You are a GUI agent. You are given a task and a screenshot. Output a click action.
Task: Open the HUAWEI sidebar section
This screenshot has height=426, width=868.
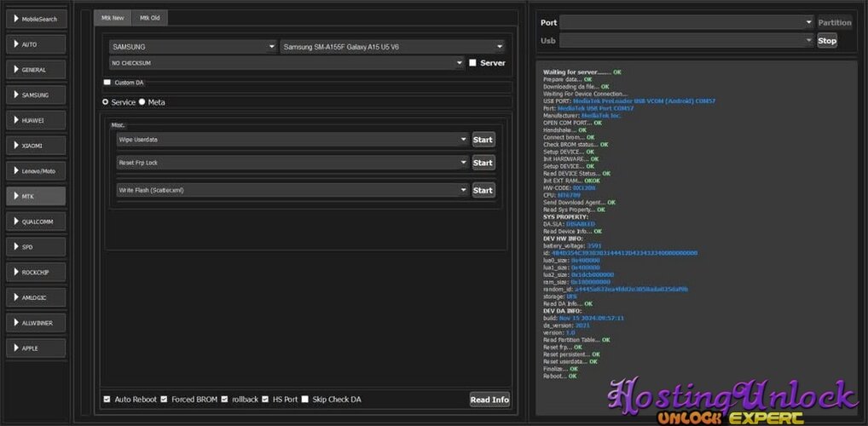pyautogui.click(x=36, y=120)
